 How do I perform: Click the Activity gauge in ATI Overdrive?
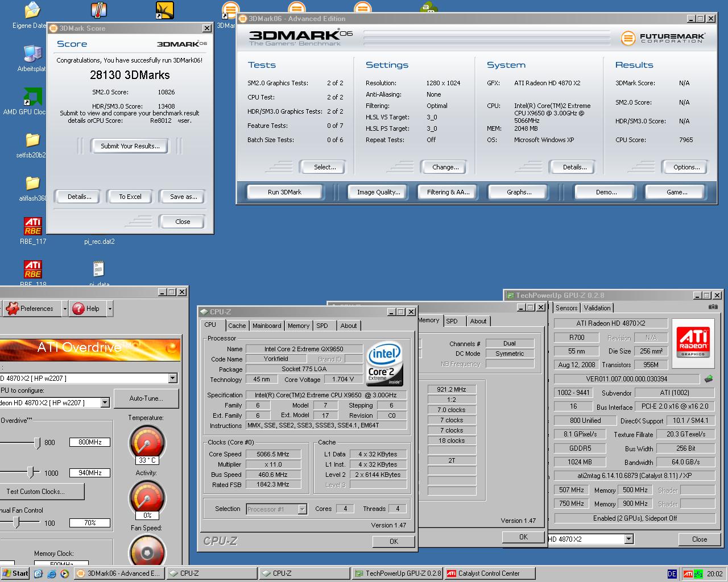147,498
